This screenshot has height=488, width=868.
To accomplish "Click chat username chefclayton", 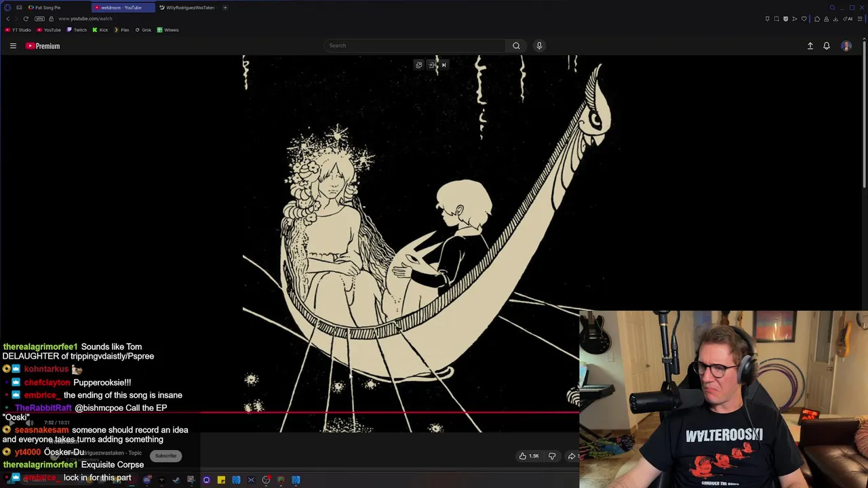I will point(47,382).
